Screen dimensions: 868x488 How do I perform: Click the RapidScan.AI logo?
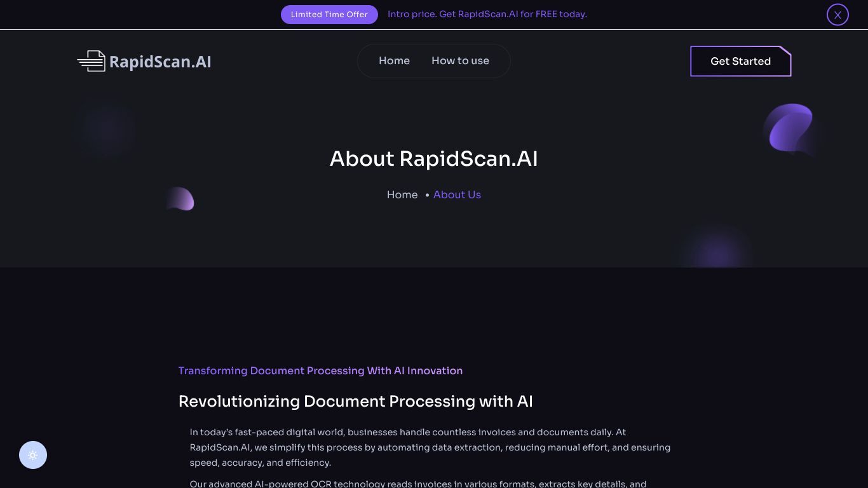pyautogui.click(x=144, y=61)
